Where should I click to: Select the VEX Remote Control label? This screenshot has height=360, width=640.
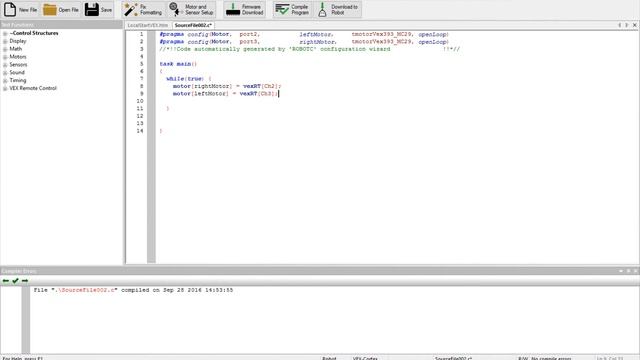click(x=33, y=88)
